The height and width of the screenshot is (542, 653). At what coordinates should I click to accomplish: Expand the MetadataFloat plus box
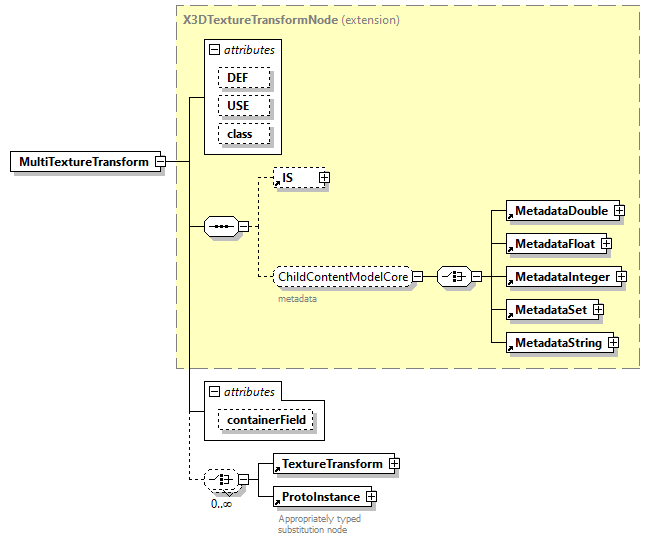(606, 244)
